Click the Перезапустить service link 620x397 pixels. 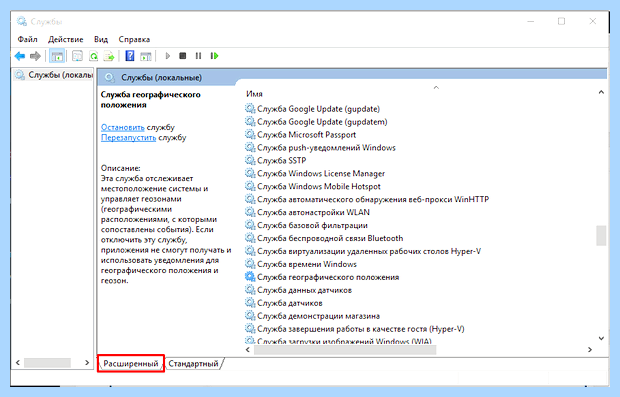pyautogui.click(x=129, y=138)
